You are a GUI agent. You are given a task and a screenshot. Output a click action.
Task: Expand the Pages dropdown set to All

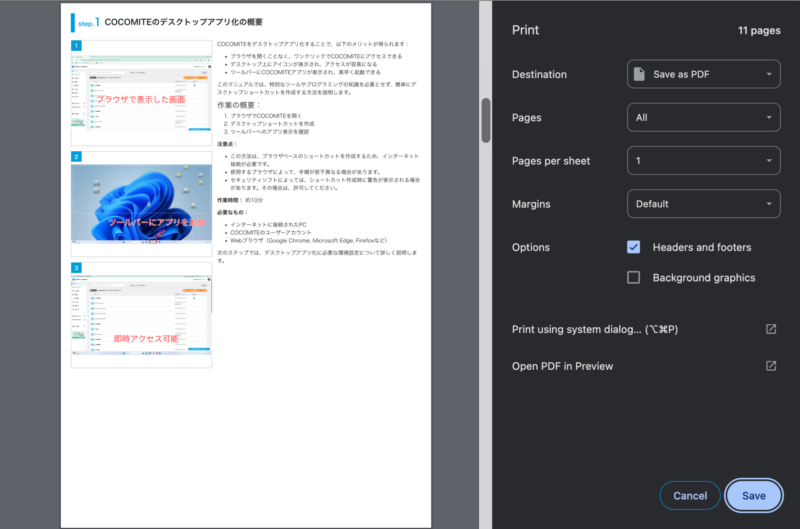pos(703,117)
